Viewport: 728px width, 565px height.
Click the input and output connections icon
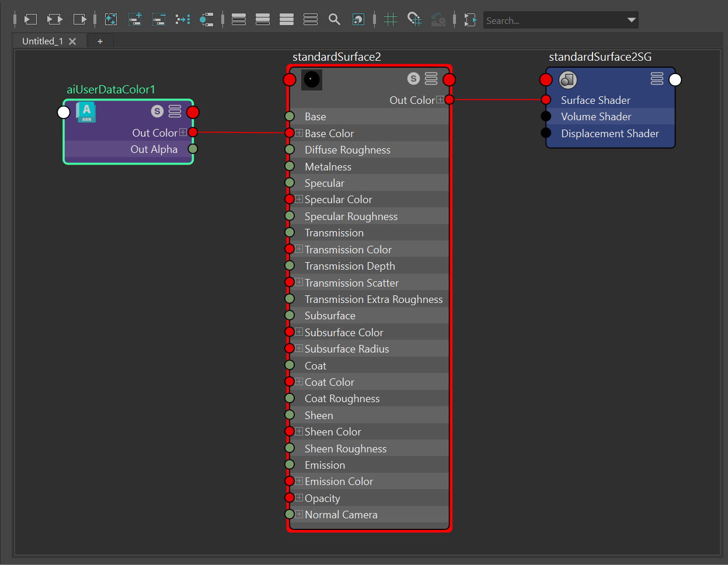pyautogui.click(x=55, y=20)
